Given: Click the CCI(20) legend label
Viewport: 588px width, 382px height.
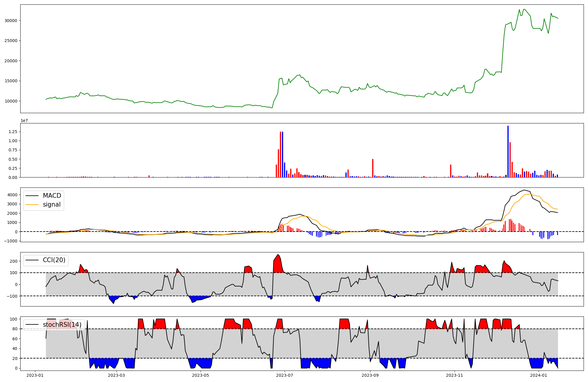Looking at the screenshot, I should pyautogui.click(x=54, y=260).
